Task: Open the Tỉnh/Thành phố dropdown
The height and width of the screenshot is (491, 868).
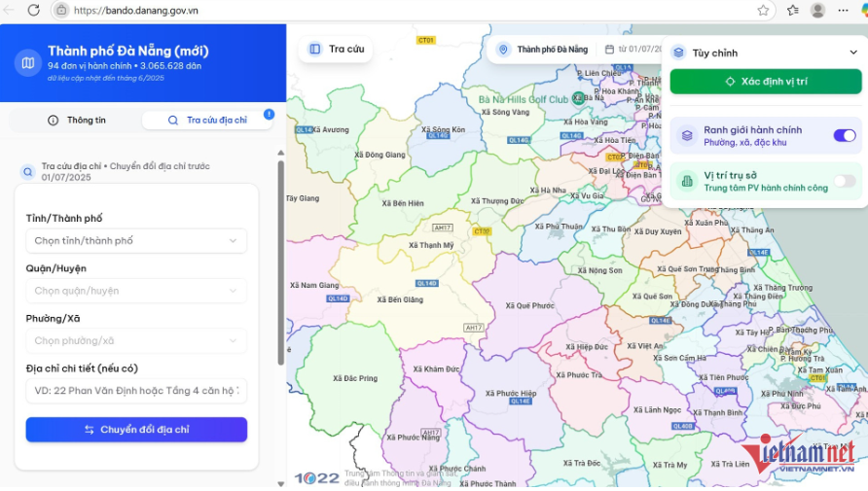Action: point(136,240)
